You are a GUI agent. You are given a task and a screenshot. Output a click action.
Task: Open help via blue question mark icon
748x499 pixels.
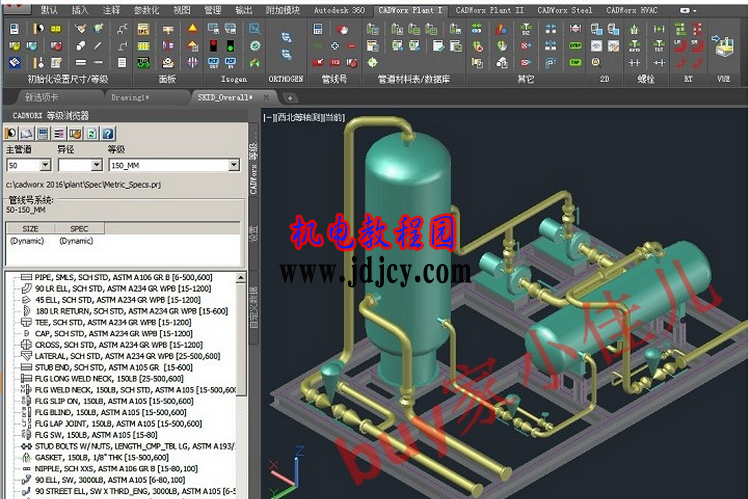(x=108, y=134)
